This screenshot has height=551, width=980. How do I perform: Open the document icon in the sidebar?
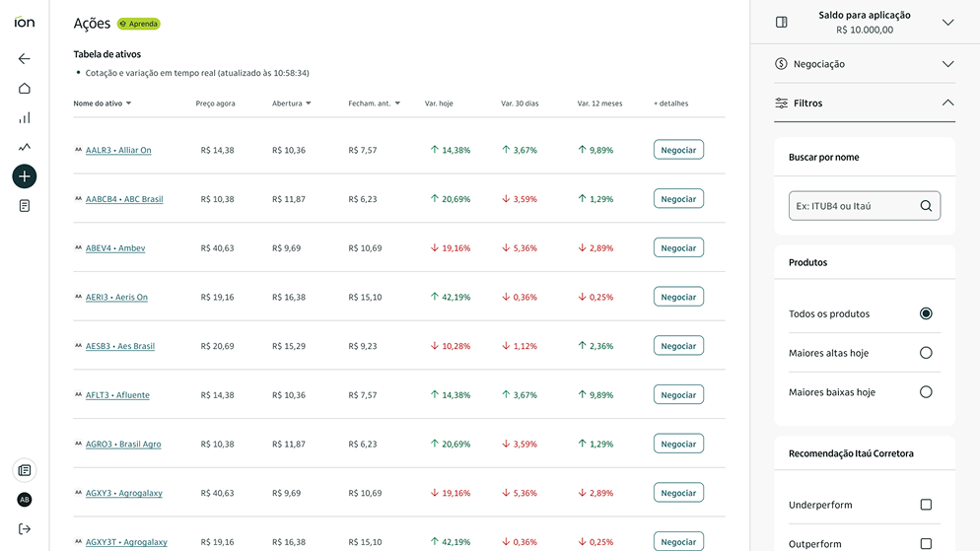click(x=24, y=206)
